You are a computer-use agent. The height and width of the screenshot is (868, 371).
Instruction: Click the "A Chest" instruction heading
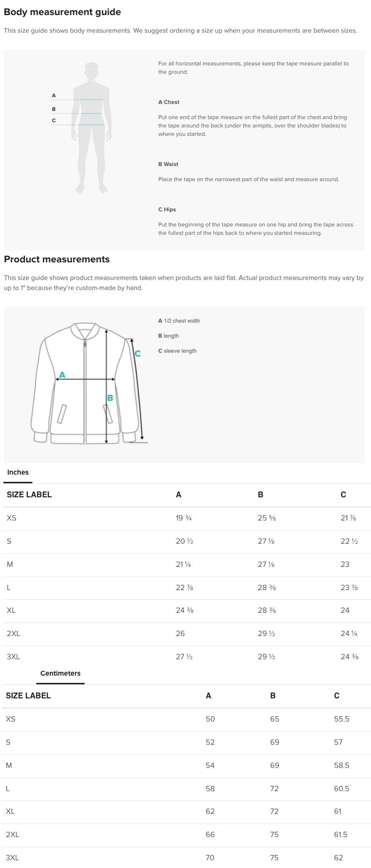coord(169,102)
